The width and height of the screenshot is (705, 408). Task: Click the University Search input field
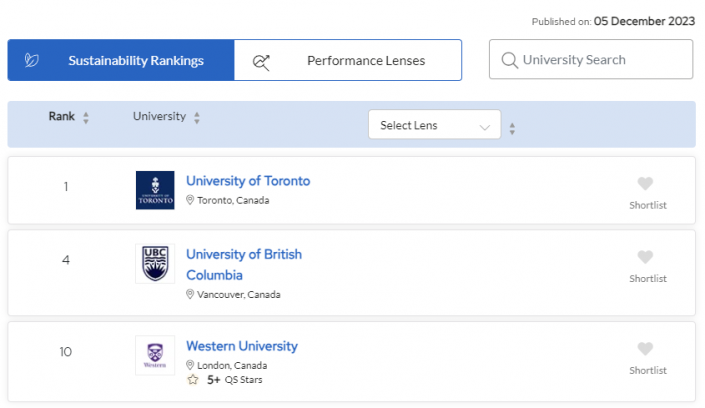(591, 59)
